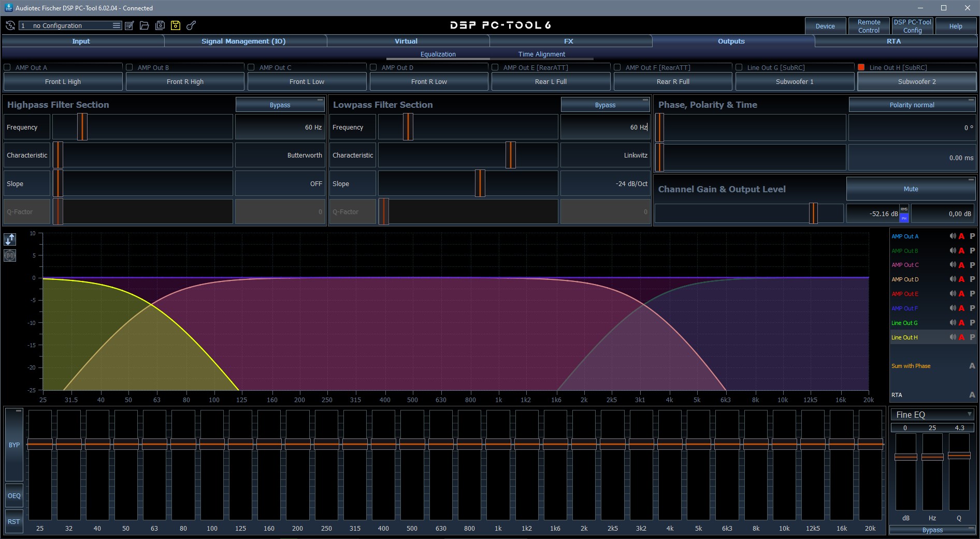The height and width of the screenshot is (539, 980).
Task: Enable the AMP Out D checkbox
Action: click(x=373, y=67)
